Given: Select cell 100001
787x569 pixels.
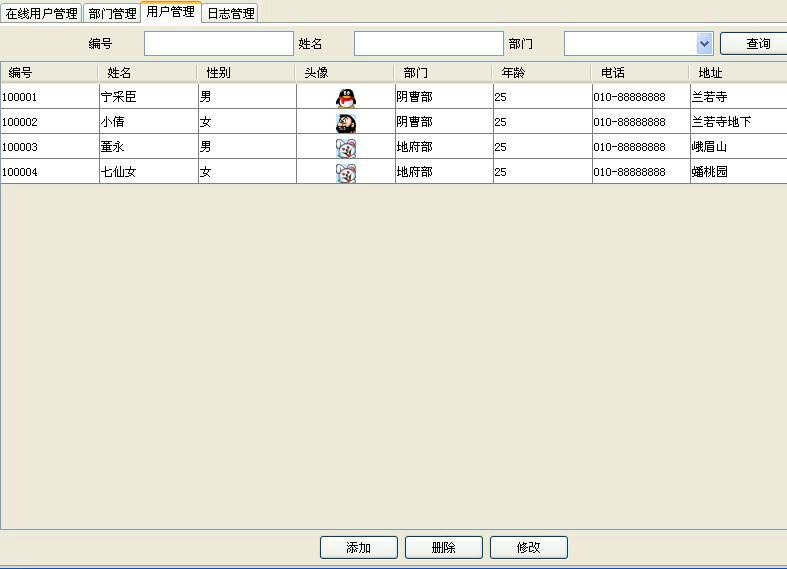Looking at the screenshot, I should pos(50,96).
